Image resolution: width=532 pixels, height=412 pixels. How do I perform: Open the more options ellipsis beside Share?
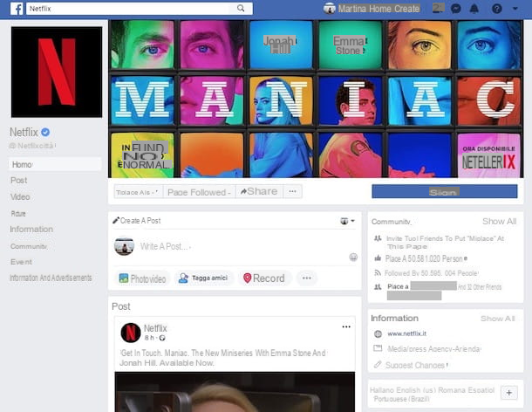click(292, 191)
